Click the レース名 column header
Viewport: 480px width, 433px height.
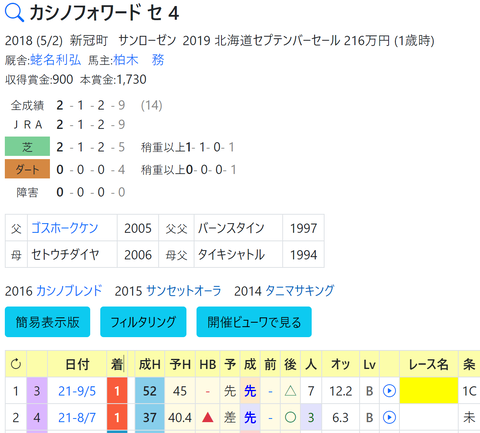(x=429, y=364)
